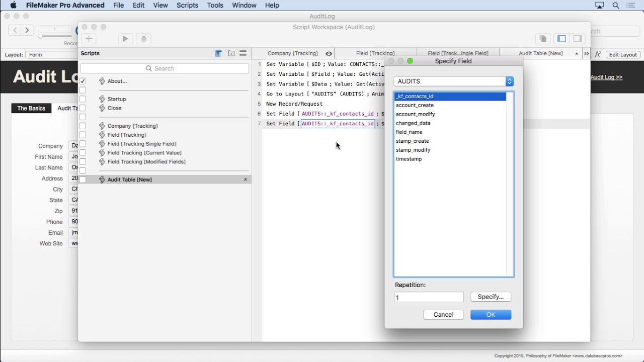Image resolution: width=644 pixels, height=362 pixels.
Task: Check Field Tracking [Current Value] checkbox
Action: (83, 153)
